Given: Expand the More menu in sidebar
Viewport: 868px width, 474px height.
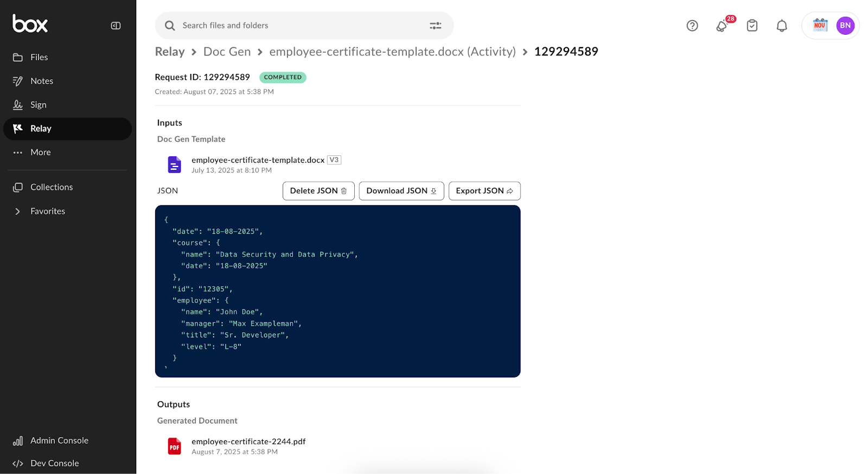Looking at the screenshot, I should click(x=40, y=153).
